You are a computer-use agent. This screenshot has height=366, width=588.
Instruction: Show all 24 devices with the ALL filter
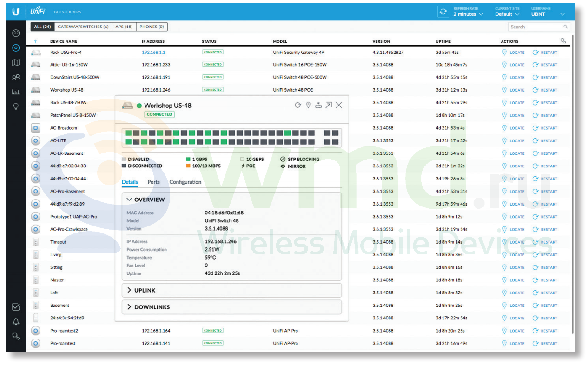[42, 27]
